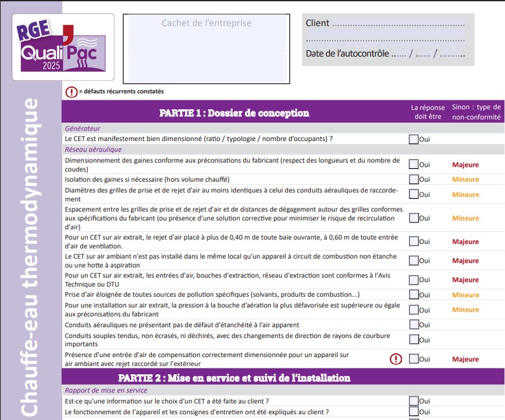The image size is (505, 420).
Task: Click the Générateur section label
Action: (x=83, y=128)
